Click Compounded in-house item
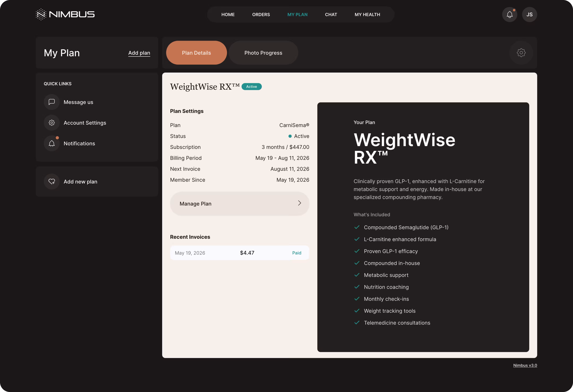Viewport: 573px width, 392px height. point(392,263)
